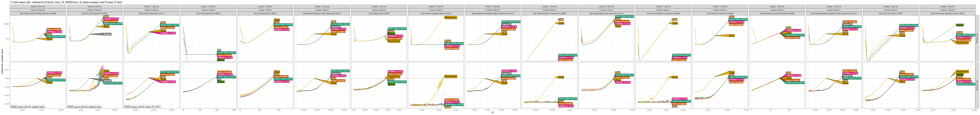980x115 pixels.
Task: Select the "DT[by,verbose=TRUE] improved in #6296" test header
Action: point(38,13)
